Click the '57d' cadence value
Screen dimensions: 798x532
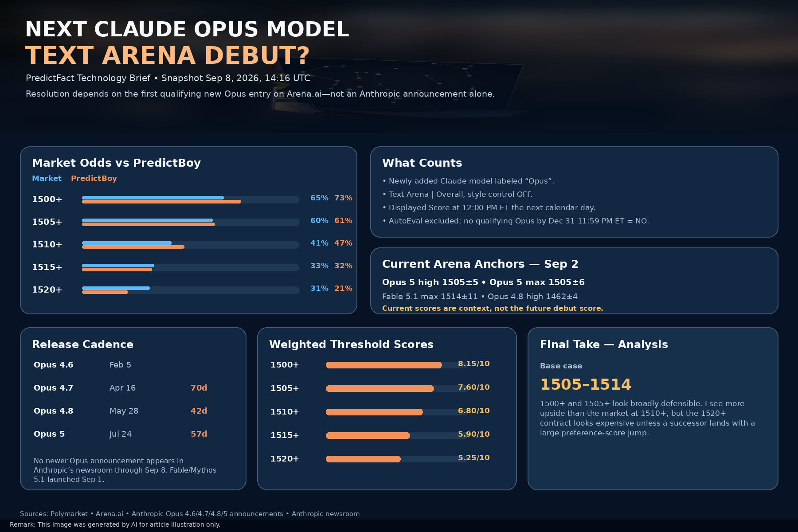[199, 434]
